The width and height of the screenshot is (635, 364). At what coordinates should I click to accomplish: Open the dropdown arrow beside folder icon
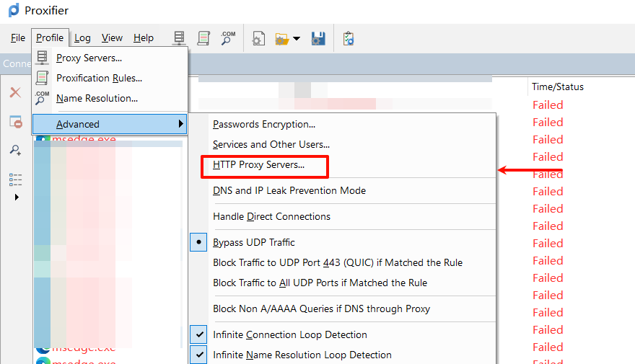pos(297,39)
